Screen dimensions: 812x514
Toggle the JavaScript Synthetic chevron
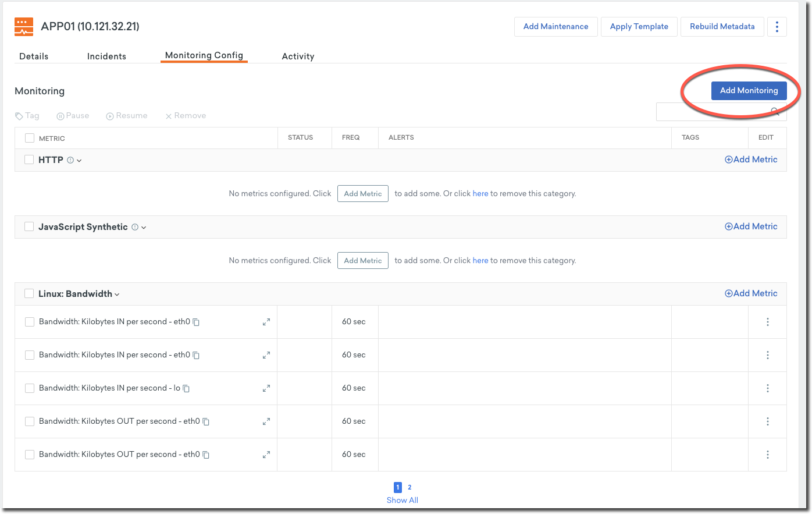[x=144, y=228]
